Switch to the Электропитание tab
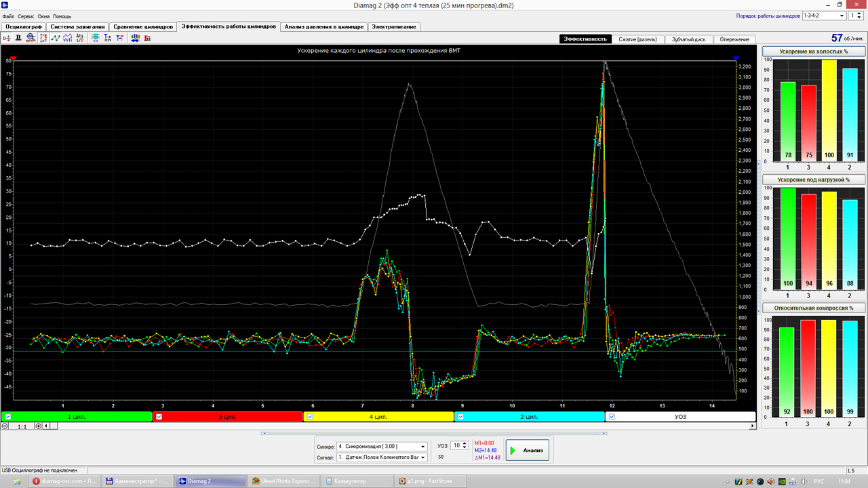This screenshot has width=868, height=488. tap(394, 26)
